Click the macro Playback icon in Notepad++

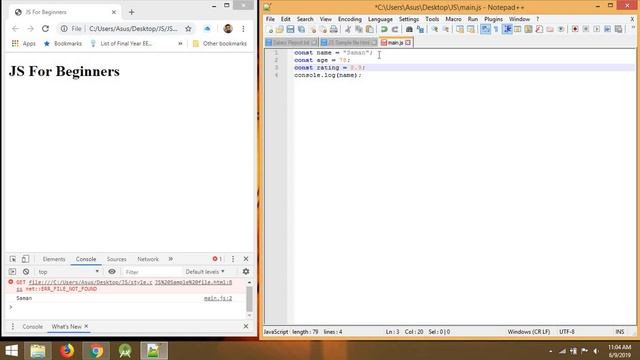coord(597,29)
